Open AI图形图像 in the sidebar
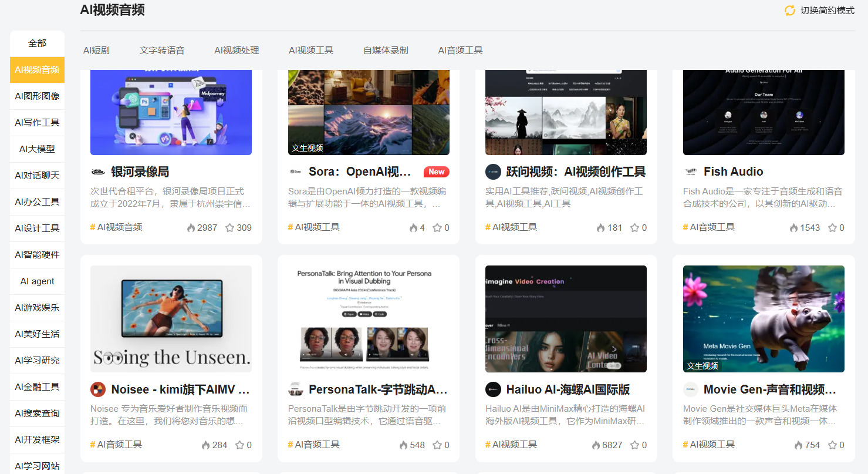The width and height of the screenshot is (868, 474). coord(37,96)
